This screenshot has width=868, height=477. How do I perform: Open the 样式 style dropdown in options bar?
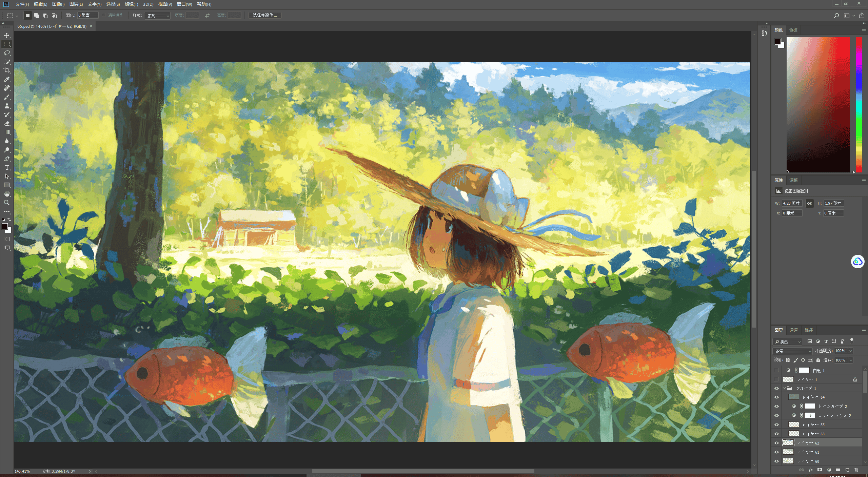tap(157, 16)
